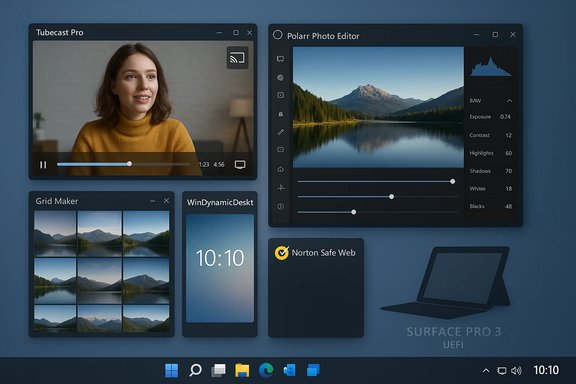Open the taskbar clock showing 10:10
576x384 pixels.
546,370
